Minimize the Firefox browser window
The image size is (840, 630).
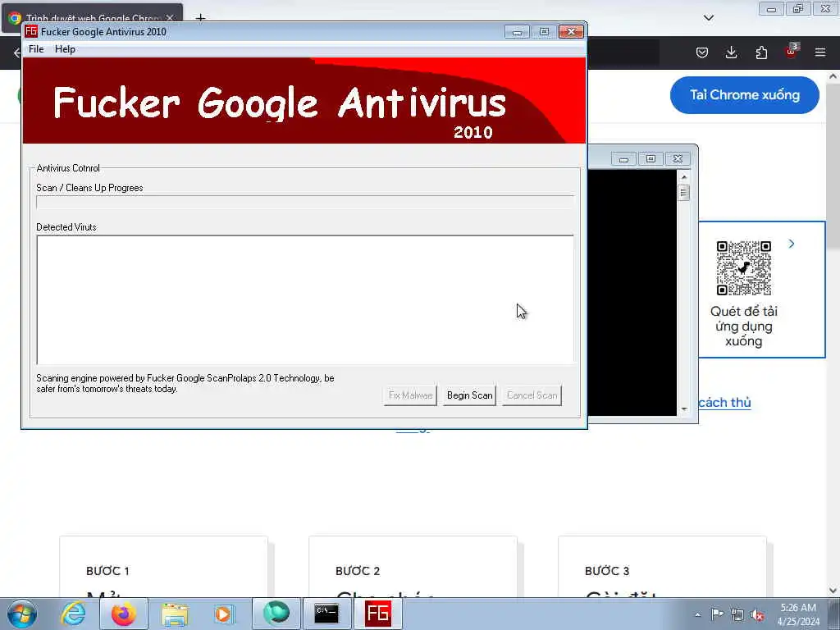coord(771,9)
